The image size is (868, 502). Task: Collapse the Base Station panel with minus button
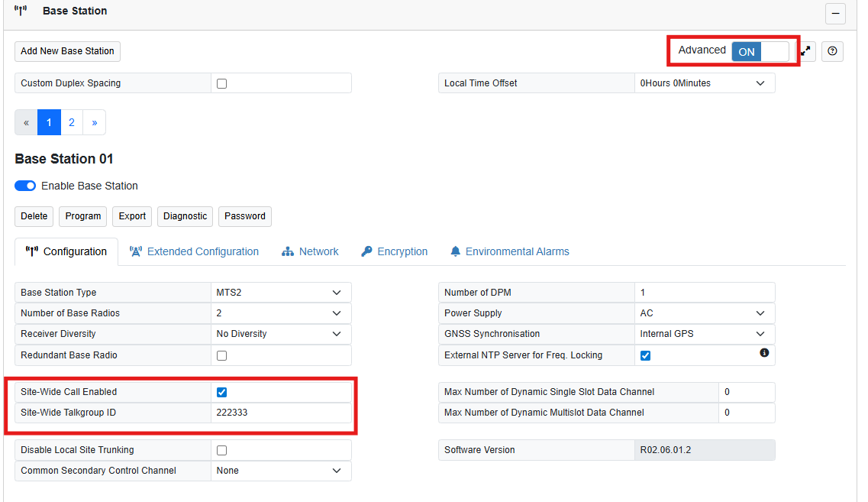[834, 13]
